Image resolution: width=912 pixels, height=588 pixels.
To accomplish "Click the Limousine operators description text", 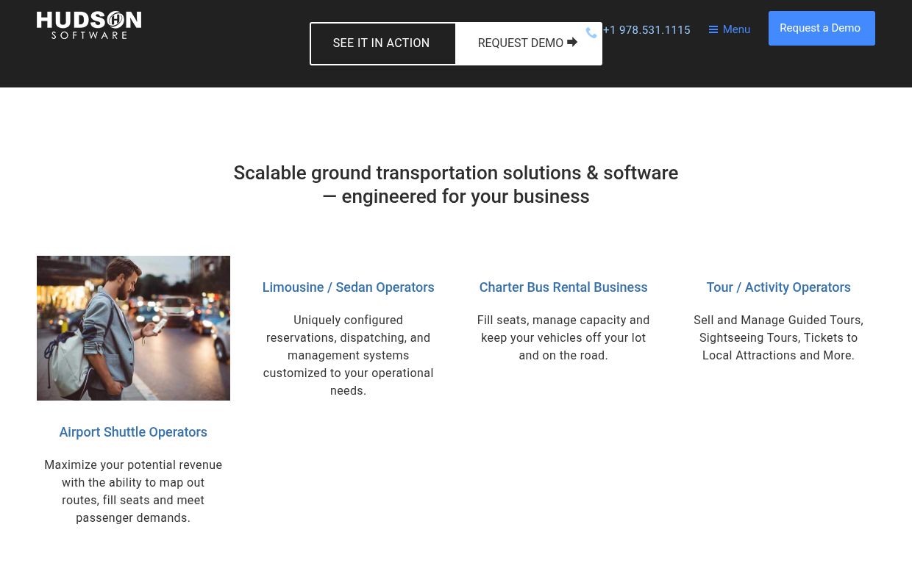I will [348, 355].
